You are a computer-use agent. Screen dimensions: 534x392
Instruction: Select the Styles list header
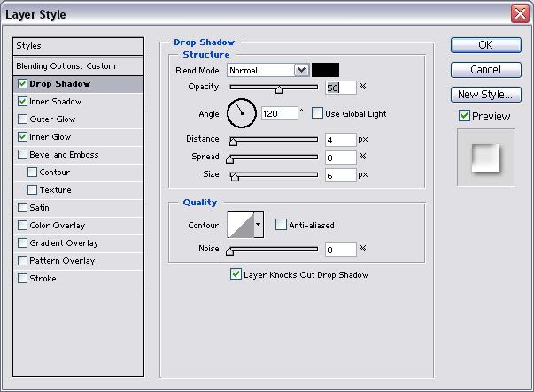[x=78, y=46]
